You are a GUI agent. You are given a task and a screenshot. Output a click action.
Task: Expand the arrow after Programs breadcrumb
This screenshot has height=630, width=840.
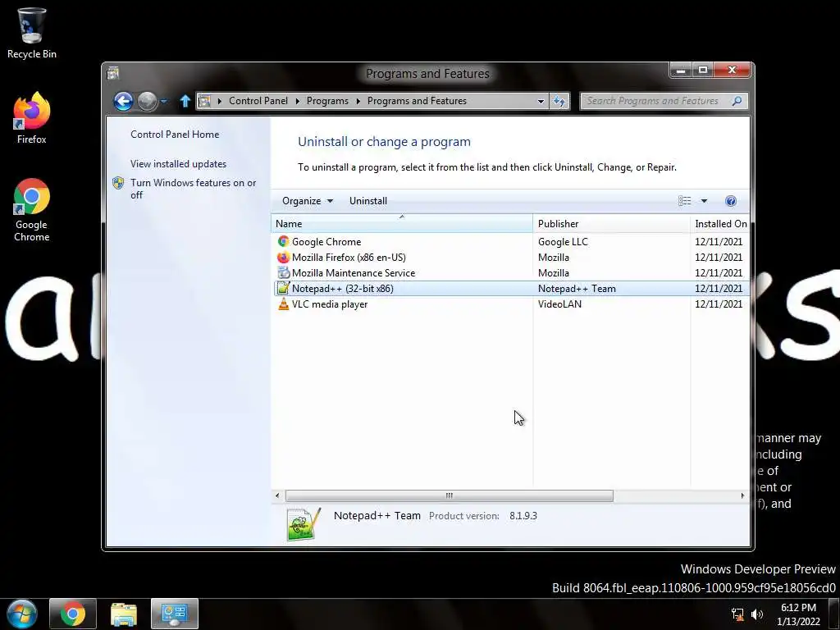(x=358, y=101)
